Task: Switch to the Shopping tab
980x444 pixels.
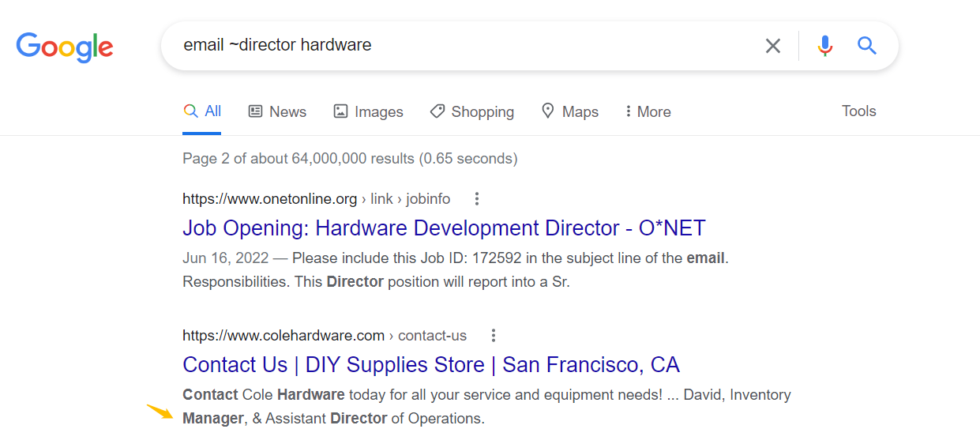Action: click(471, 112)
